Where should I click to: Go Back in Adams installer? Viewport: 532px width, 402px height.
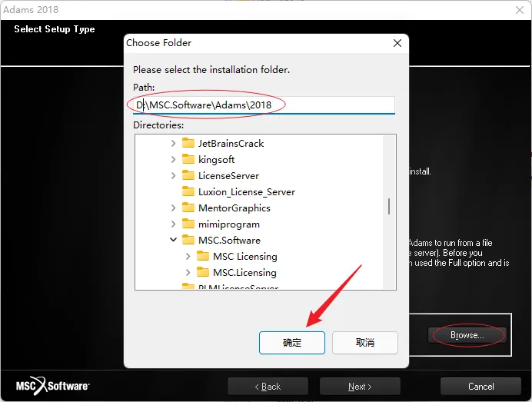pos(268,387)
